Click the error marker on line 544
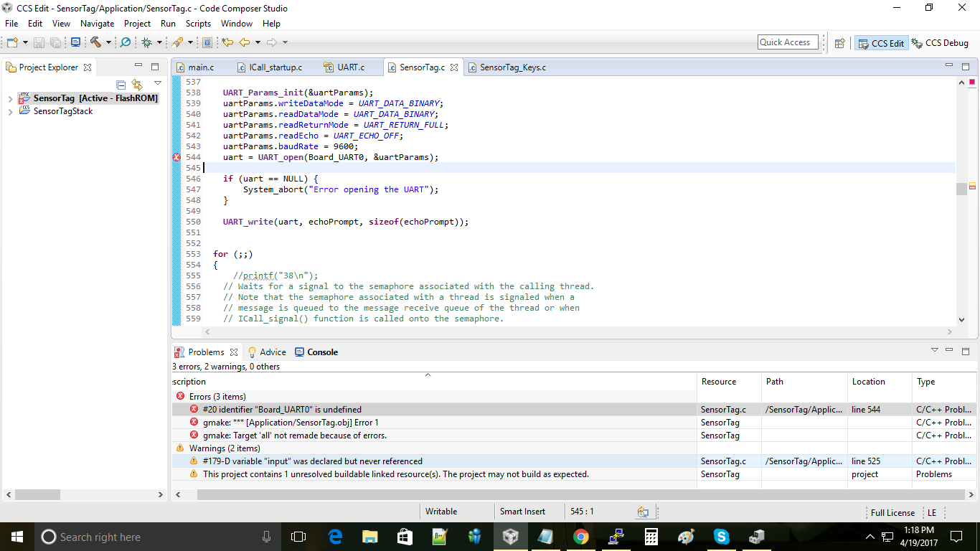This screenshot has width=980, height=551. 176,157
